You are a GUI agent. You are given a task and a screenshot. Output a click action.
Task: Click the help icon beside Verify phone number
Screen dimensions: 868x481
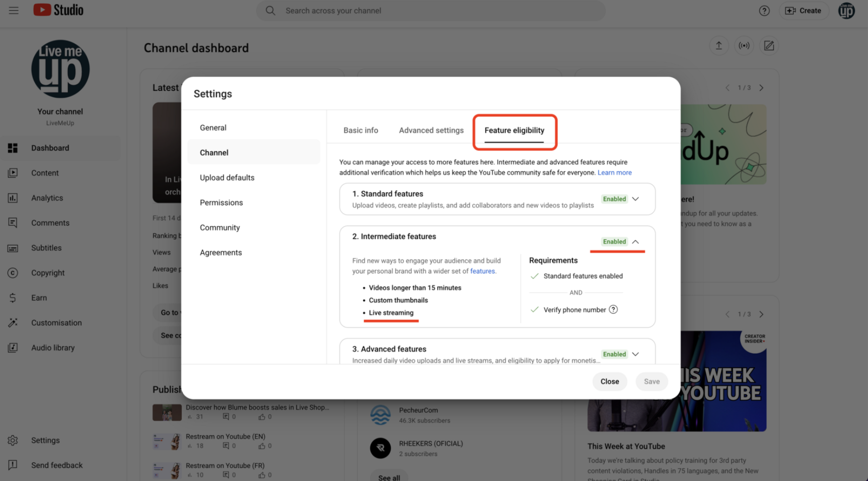tap(613, 310)
